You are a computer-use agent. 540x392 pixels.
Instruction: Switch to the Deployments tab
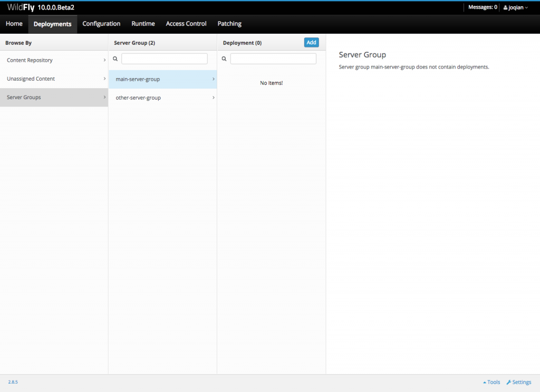pyautogui.click(x=53, y=24)
